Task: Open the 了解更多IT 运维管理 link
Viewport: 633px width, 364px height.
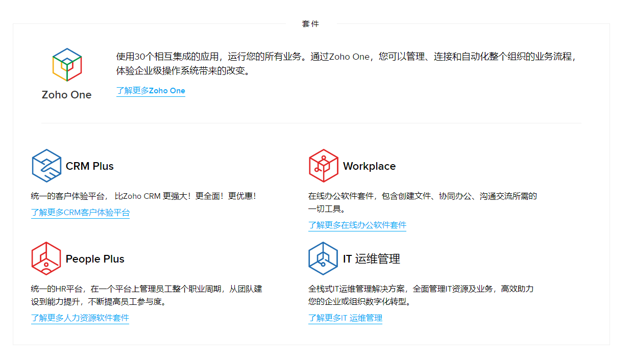Action: (345, 318)
